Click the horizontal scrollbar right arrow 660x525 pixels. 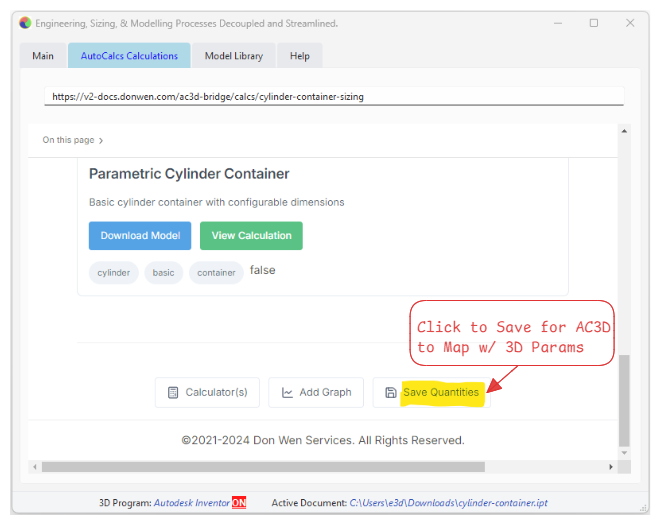pos(611,467)
